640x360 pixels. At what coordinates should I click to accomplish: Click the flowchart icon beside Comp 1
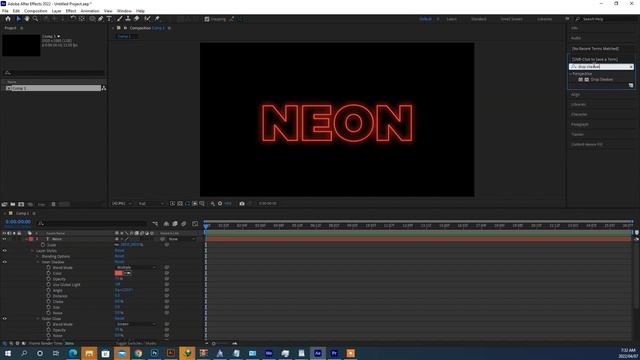[x=104, y=88]
